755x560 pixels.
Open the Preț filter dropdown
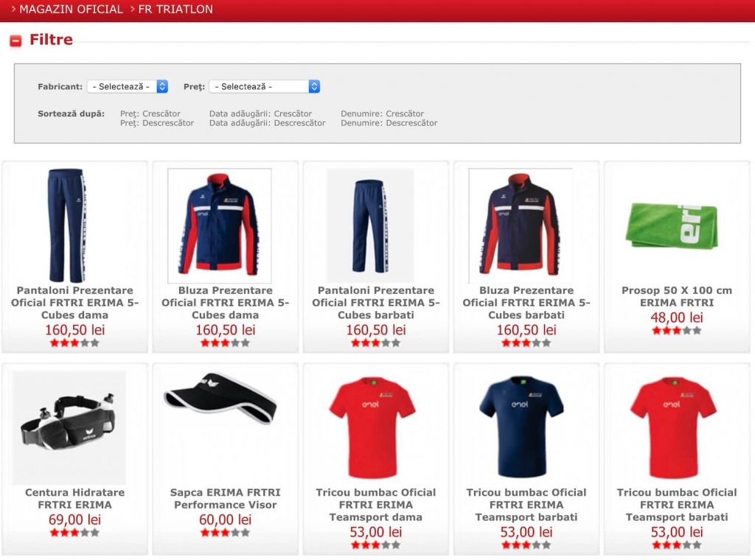pos(264,86)
